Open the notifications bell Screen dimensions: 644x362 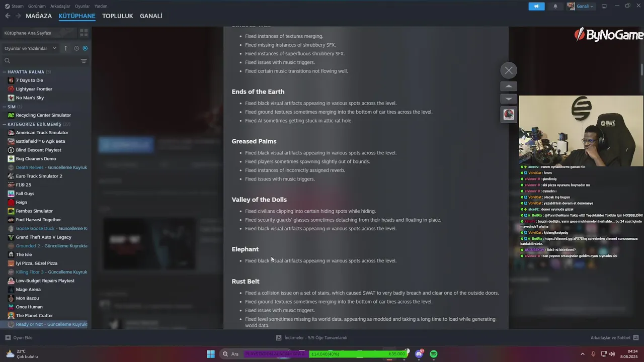555,6
